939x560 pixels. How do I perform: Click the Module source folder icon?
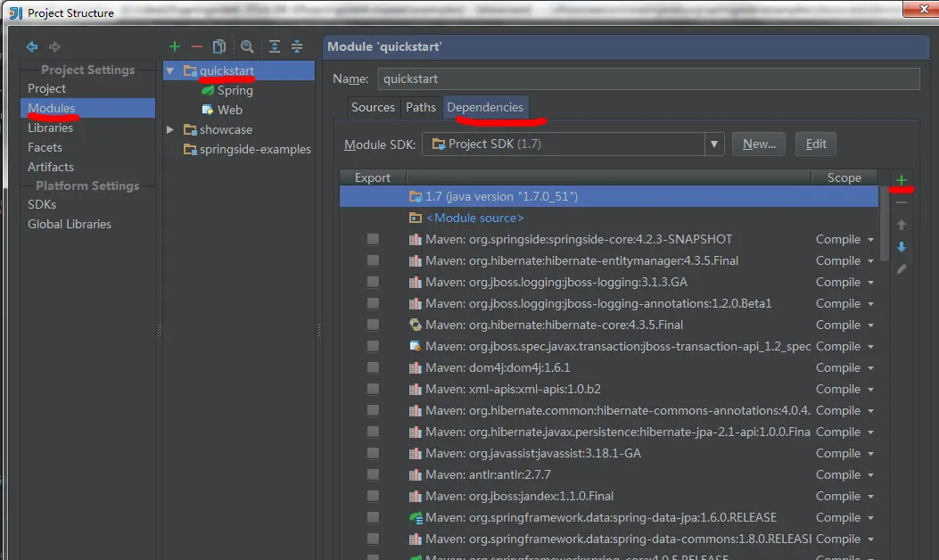click(415, 218)
